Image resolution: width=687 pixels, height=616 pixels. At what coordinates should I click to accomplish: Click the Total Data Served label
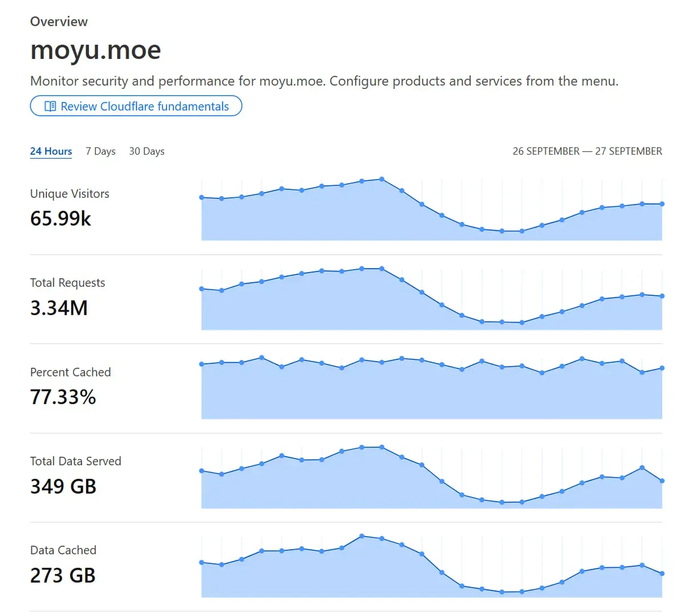76,461
